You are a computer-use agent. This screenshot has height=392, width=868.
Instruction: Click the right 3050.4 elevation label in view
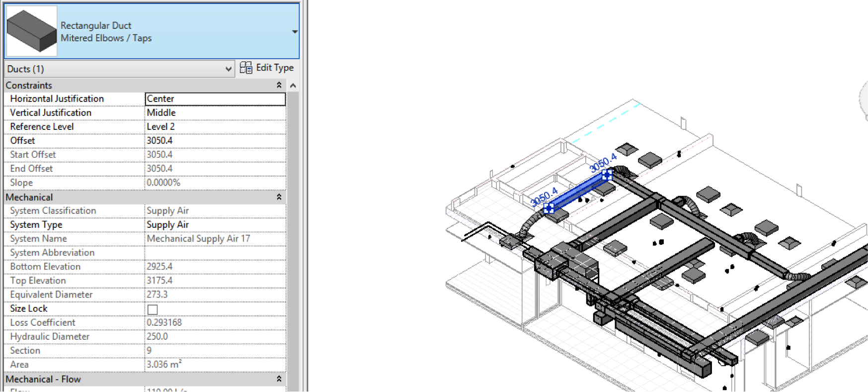pyautogui.click(x=603, y=163)
